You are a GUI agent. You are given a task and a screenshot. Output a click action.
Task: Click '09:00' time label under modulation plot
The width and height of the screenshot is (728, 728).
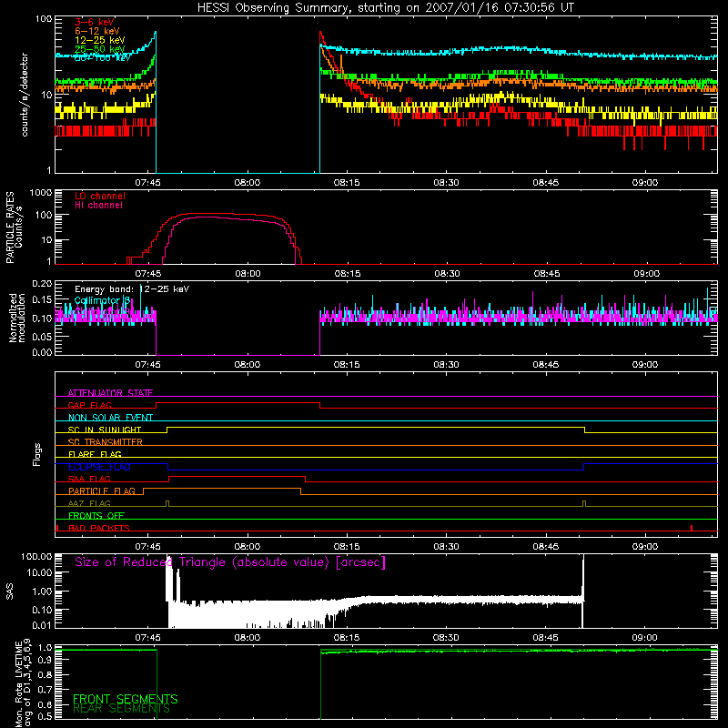coord(645,365)
